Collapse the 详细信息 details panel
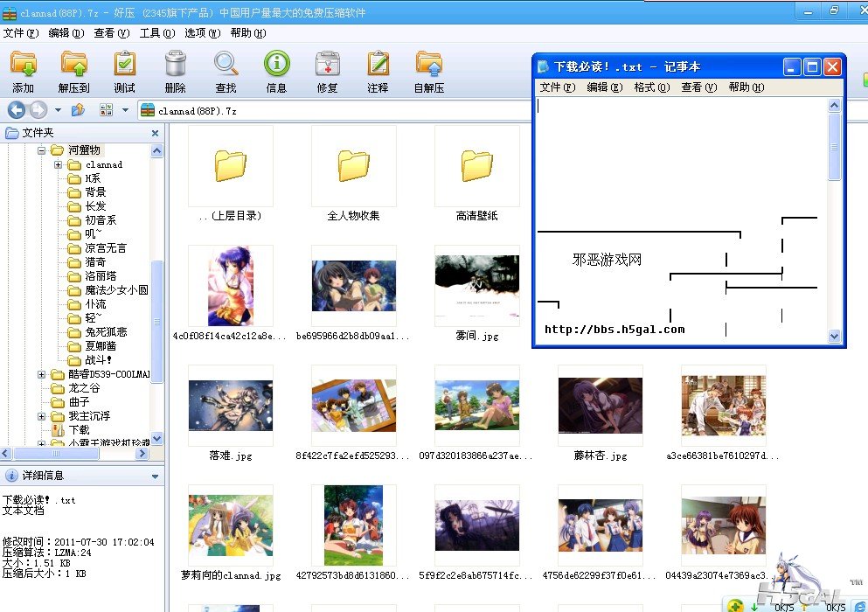Image resolution: width=868 pixels, height=612 pixels. (x=155, y=476)
